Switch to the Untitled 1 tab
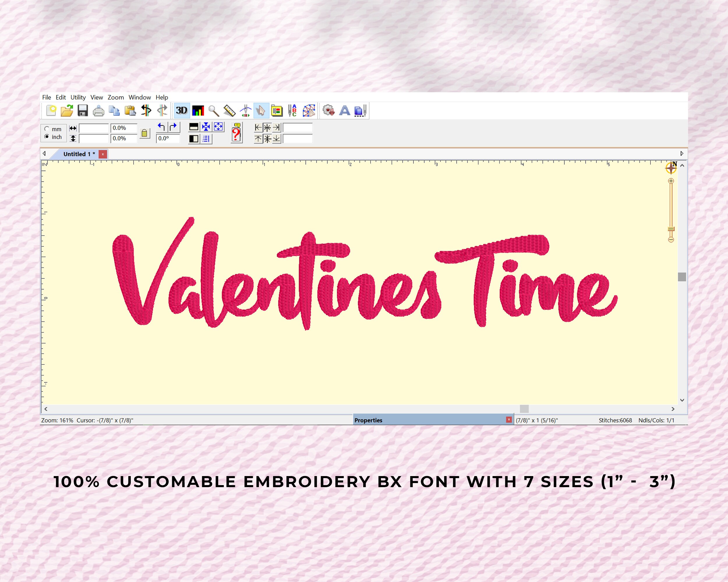Screen dimensions: 728x582 [x=78, y=154]
